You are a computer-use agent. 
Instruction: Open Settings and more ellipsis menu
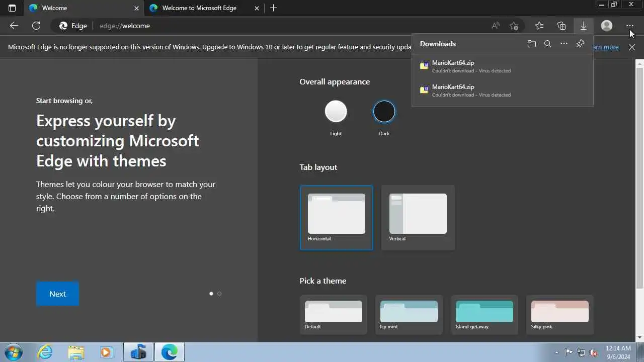pyautogui.click(x=630, y=26)
